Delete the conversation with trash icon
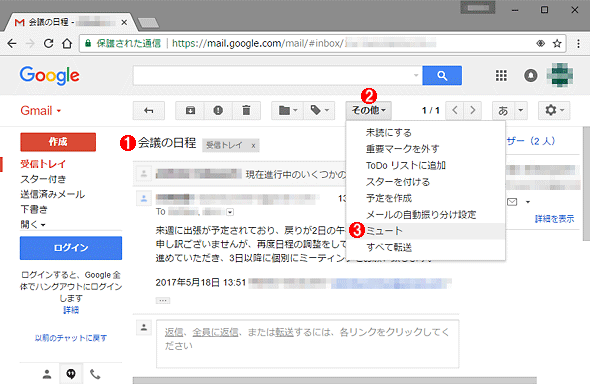Viewport: 590px width, 384px height. point(246,111)
